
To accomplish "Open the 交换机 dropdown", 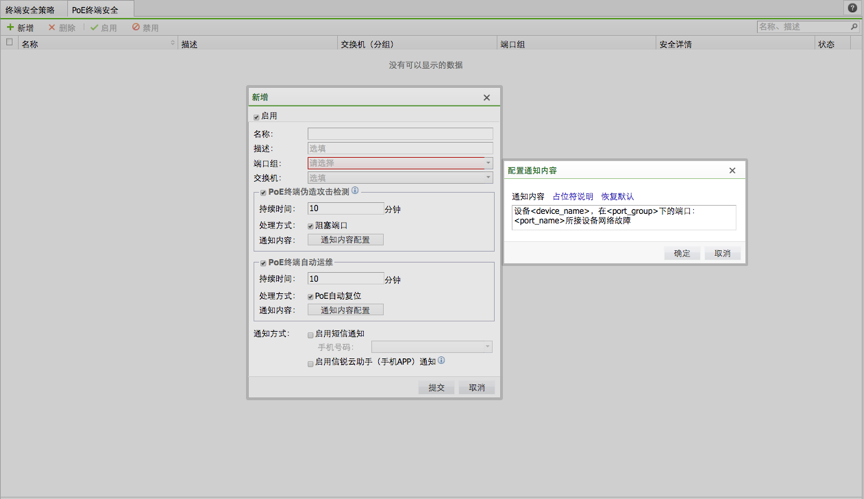I will coord(488,178).
